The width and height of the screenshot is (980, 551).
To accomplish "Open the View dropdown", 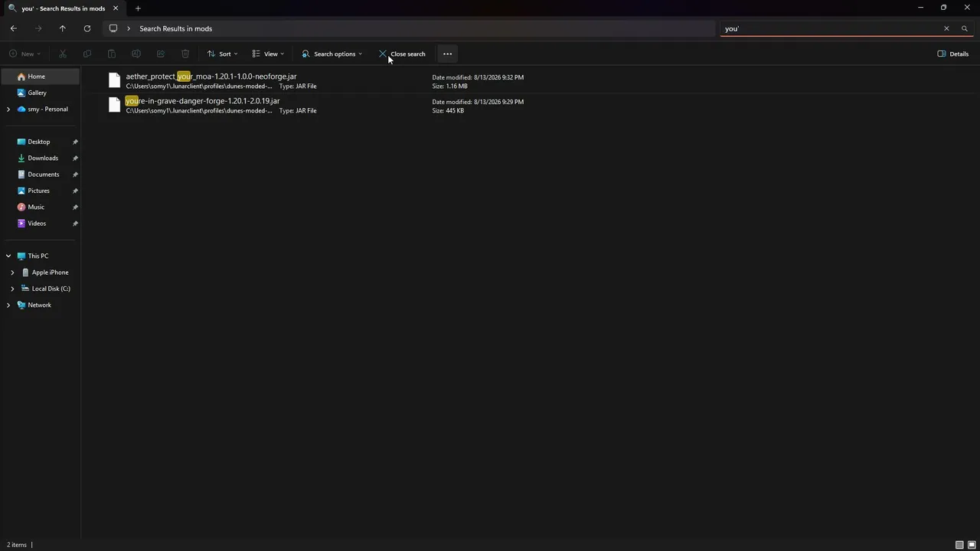I will [268, 54].
